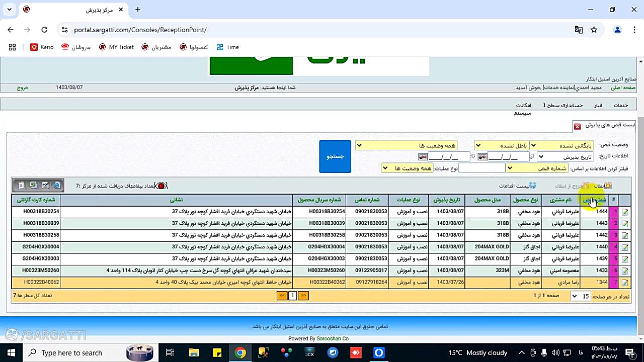Screen dimensions: 644x362
Task: Open the 'انبار' menu
Action: tap(598, 106)
